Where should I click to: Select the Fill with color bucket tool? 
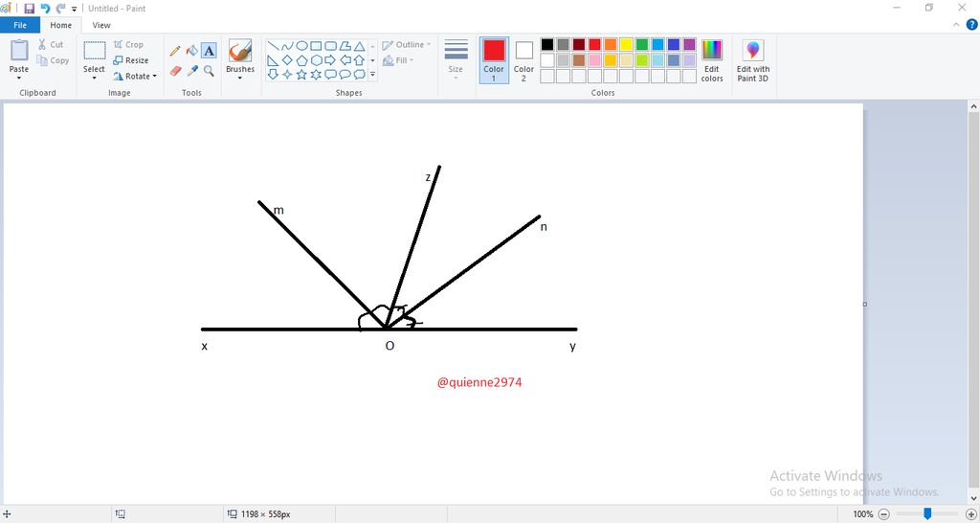191,51
